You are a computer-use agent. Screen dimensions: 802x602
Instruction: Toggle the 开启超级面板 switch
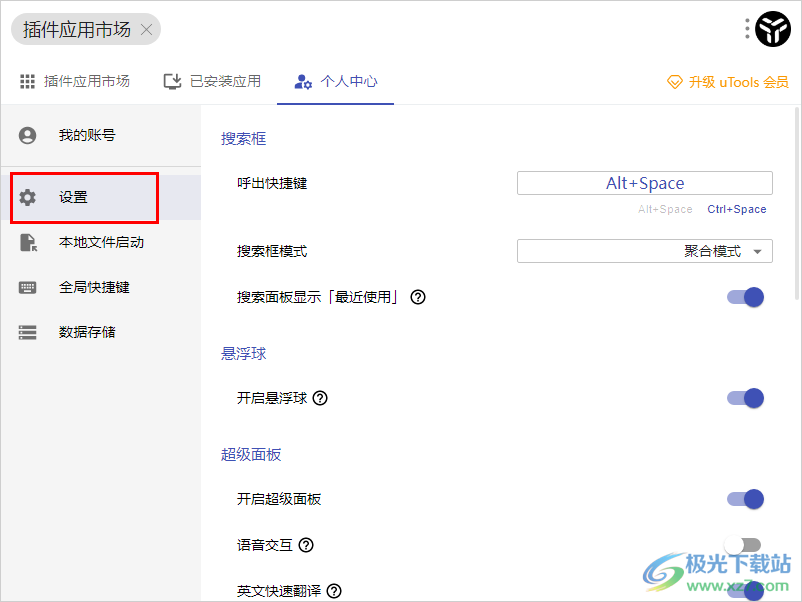pyautogui.click(x=746, y=499)
